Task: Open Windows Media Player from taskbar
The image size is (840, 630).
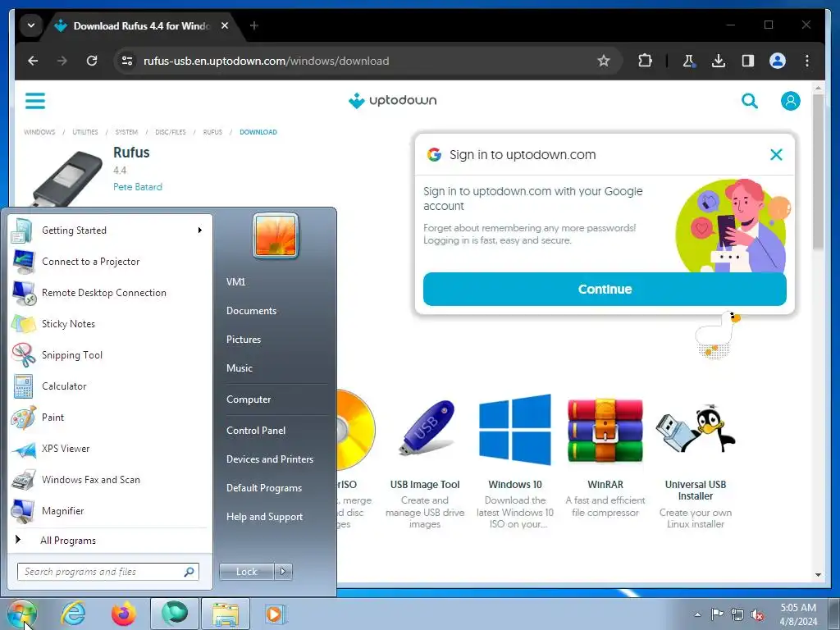Action: click(276, 614)
